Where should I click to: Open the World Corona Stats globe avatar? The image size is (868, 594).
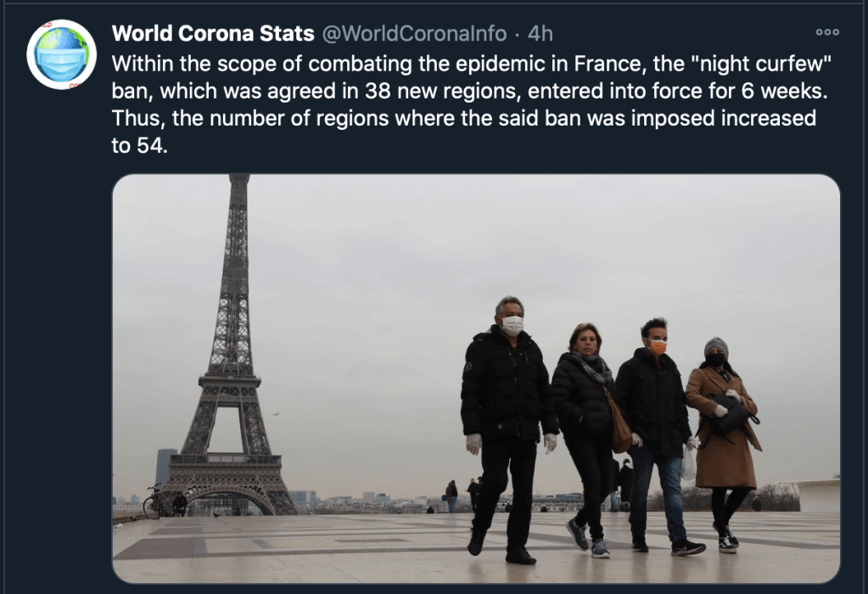pyautogui.click(x=61, y=54)
